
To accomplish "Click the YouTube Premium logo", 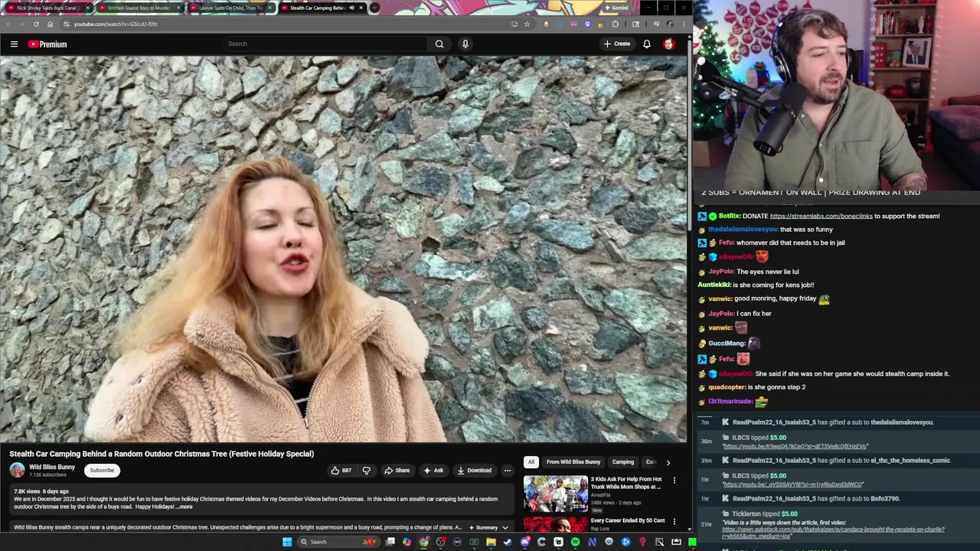I will coord(47,44).
